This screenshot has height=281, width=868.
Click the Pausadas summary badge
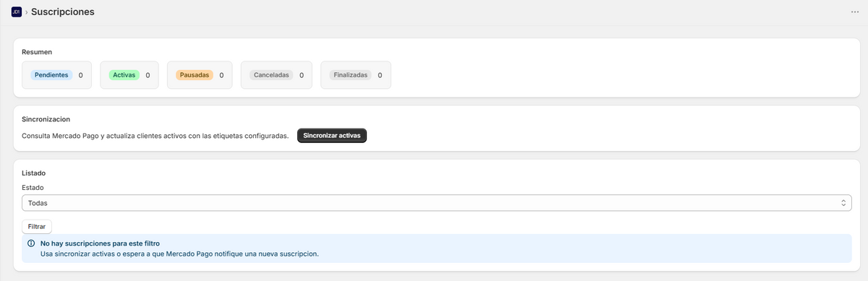coord(194,74)
